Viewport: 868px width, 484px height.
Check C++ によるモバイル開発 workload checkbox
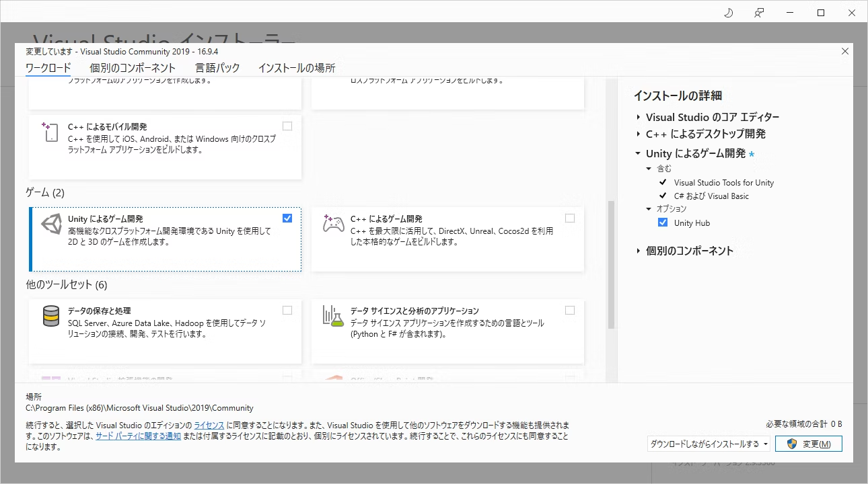coord(287,126)
